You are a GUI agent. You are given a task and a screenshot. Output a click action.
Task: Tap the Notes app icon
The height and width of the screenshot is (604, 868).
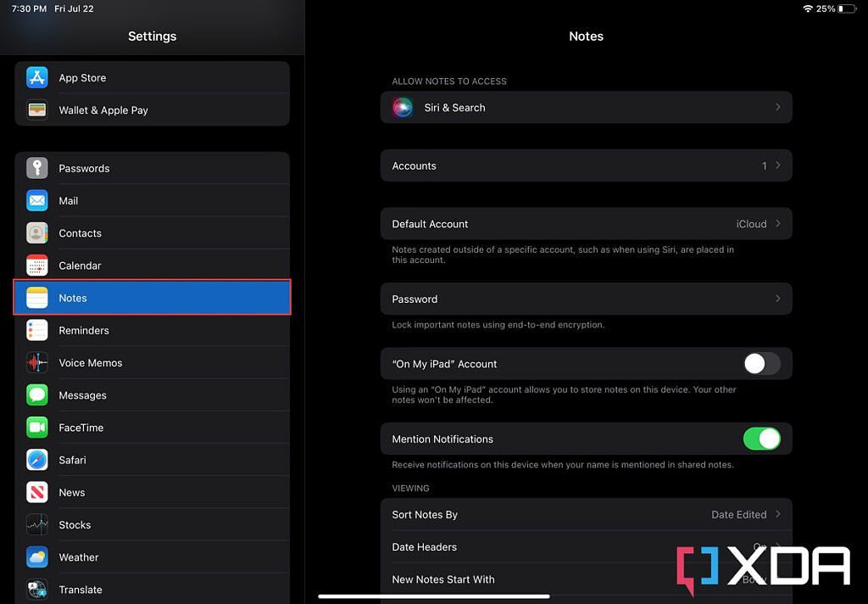[x=37, y=298]
